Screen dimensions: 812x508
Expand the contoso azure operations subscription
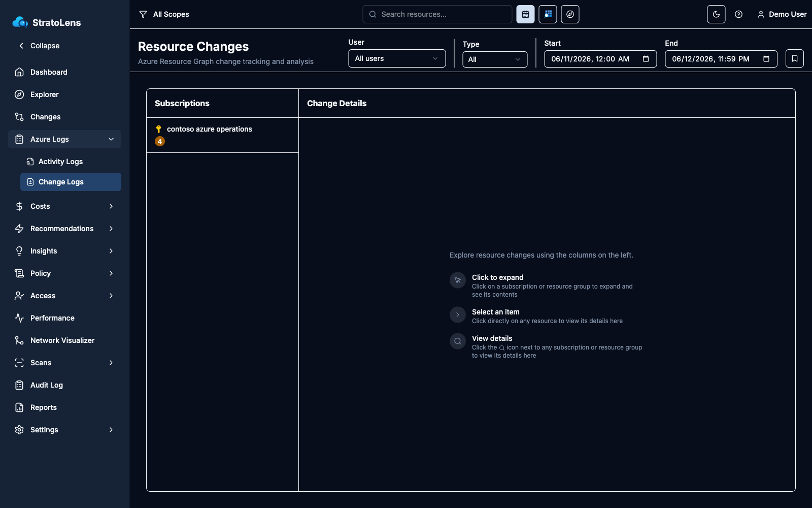click(x=222, y=135)
